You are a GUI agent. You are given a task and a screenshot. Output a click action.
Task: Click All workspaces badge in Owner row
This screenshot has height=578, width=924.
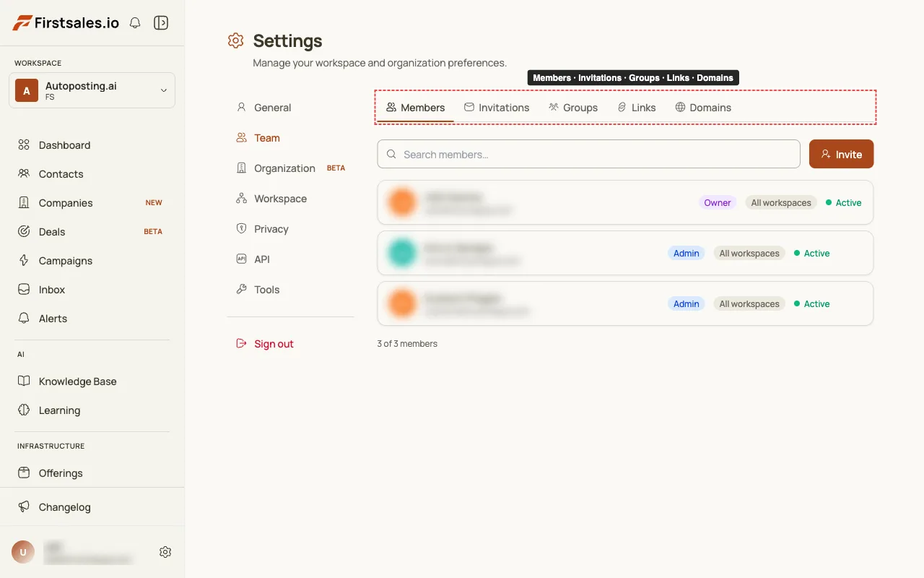click(x=781, y=203)
